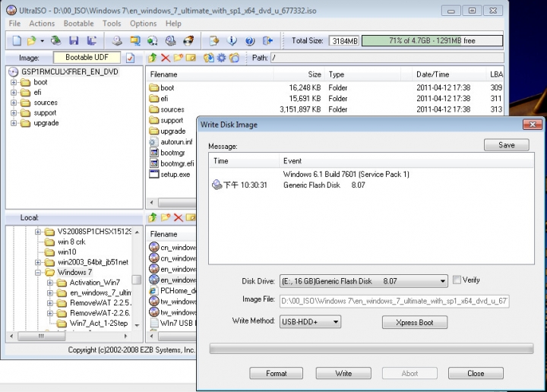Click the Save floppy disk icon
Viewport: 547px width, 392px height.
click(x=74, y=41)
